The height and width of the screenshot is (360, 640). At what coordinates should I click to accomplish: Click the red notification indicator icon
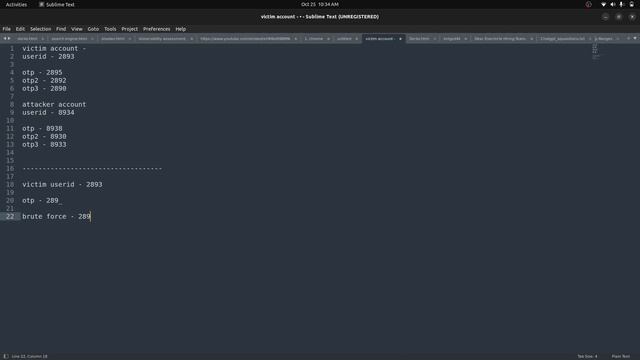(x=588, y=4)
